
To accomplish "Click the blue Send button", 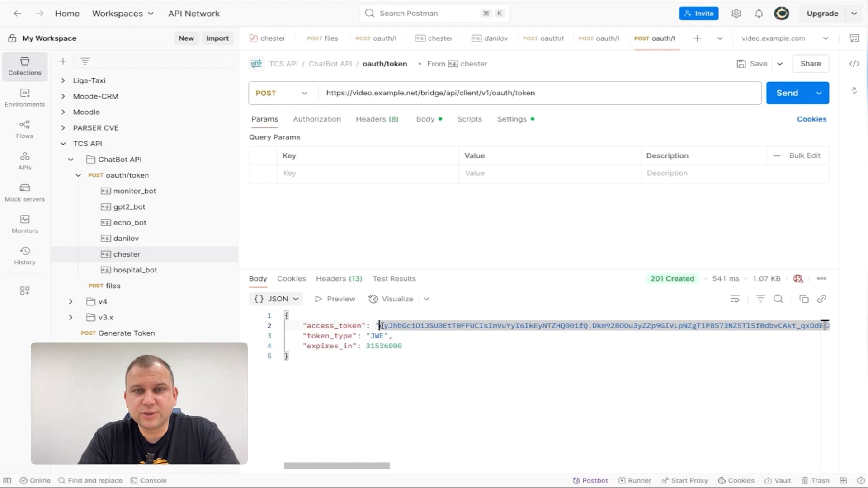I will coord(787,93).
